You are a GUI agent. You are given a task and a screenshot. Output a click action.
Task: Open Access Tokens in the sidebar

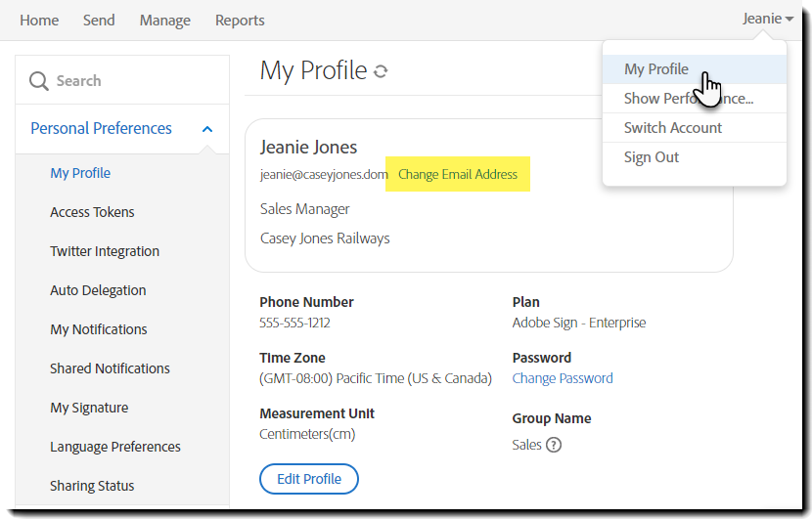coord(92,212)
